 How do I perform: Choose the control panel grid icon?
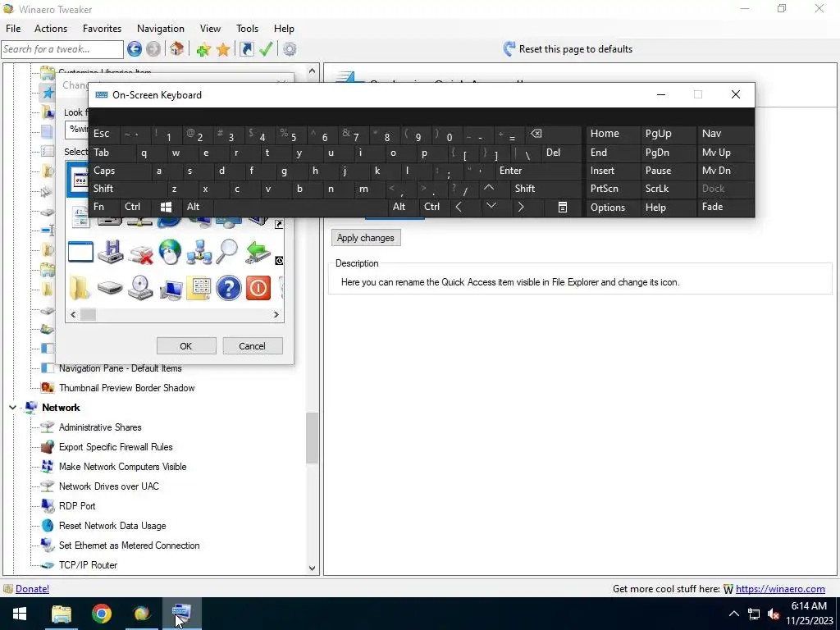point(199,288)
